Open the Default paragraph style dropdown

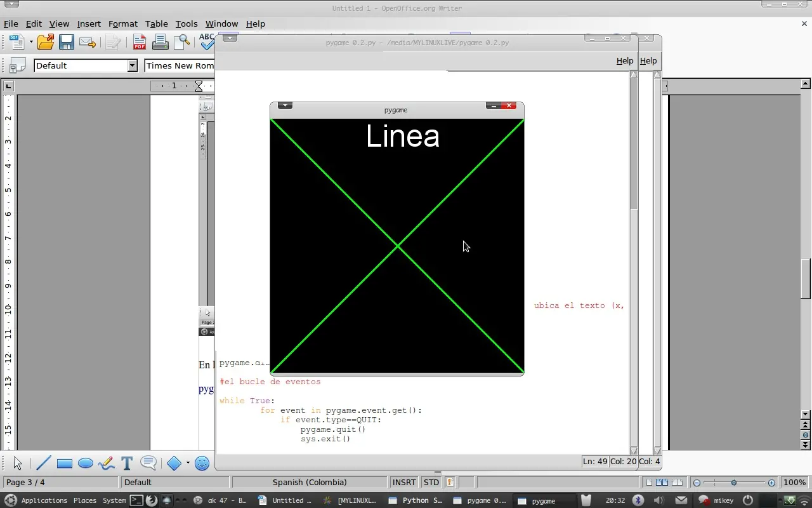[132, 65]
